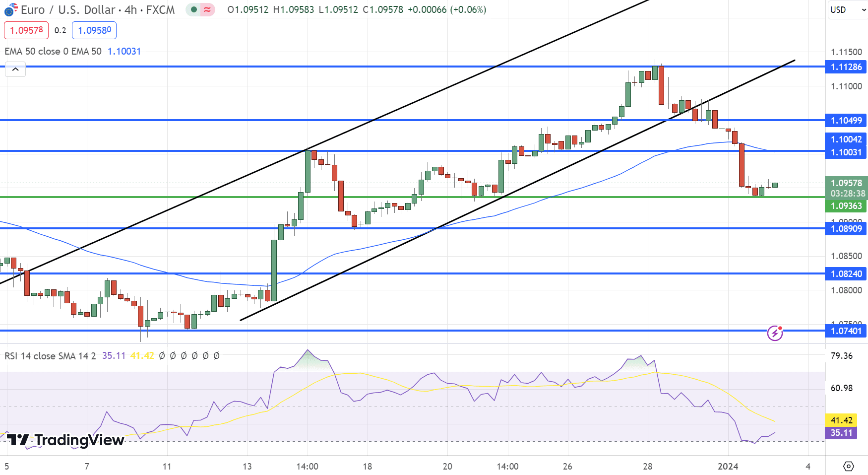Click the 1.10042 price level label
Viewport: 868px width, 475px height.
point(846,139)
